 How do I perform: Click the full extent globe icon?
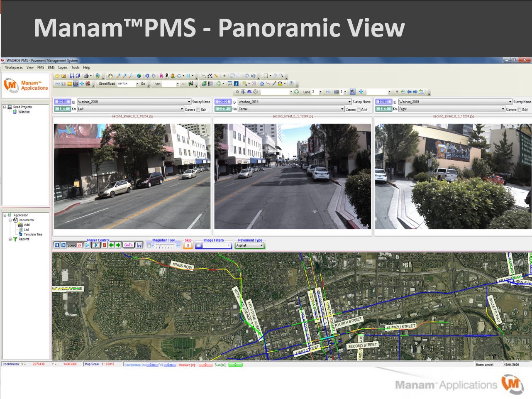pyautogui.click(x=139, y=76)
